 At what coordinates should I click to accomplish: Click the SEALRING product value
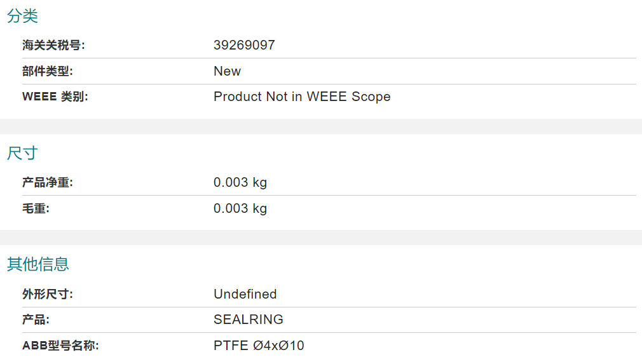point(249,320)
